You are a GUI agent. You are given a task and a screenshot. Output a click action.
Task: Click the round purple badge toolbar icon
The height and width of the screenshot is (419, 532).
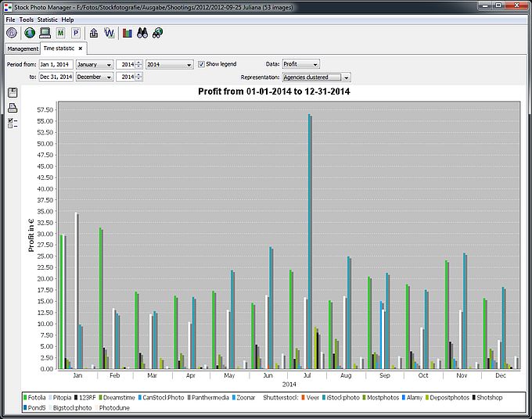click(12, 33)
